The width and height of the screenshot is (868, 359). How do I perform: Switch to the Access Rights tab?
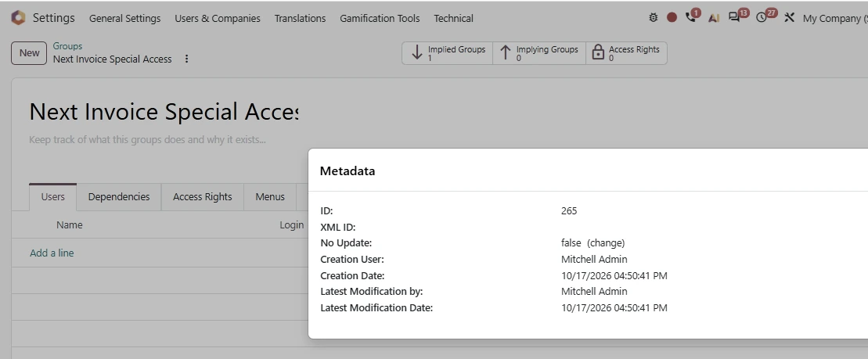pyautogui.click(x=203, y=197)
